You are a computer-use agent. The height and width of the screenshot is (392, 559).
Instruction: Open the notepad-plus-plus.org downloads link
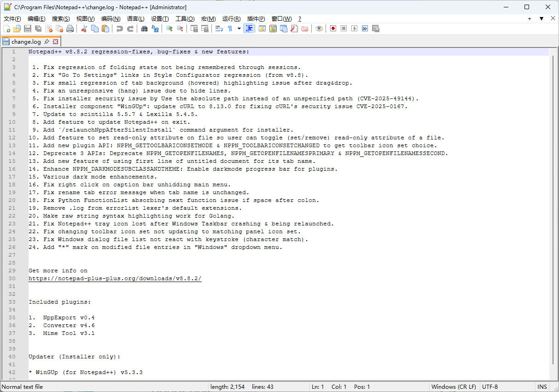click(115, 278)
